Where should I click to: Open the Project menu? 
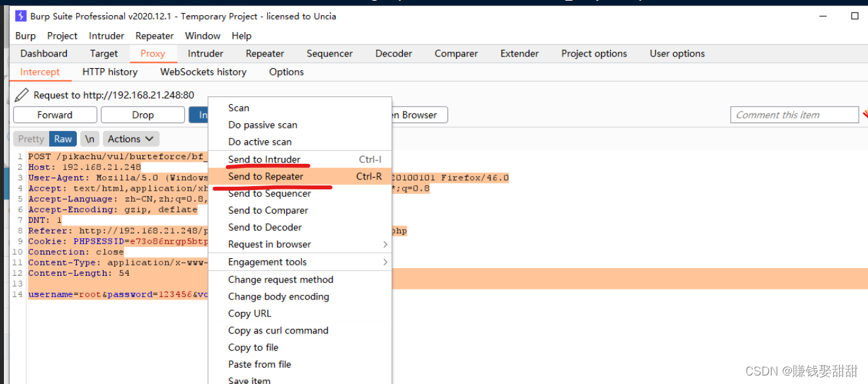pyautogui.click(x=62, y=36)
